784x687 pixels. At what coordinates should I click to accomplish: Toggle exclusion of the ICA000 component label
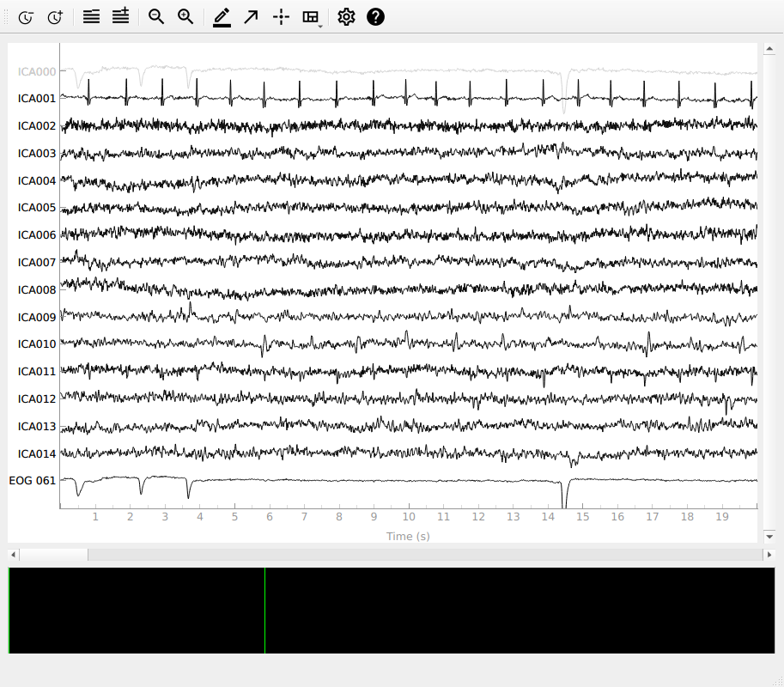(37, 71)
